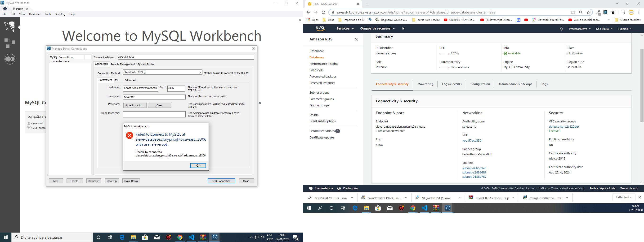This screenshot has height=242, width=644.
Task: Open the Migration wizard sidebar icon
Action: point(10,59)
